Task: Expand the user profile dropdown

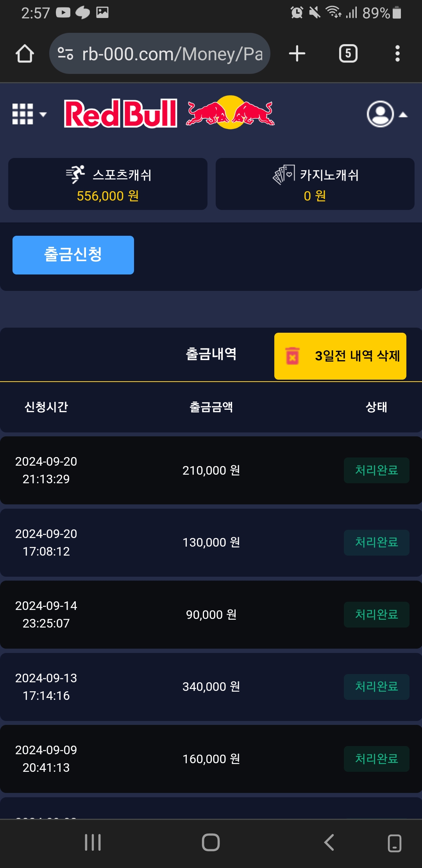Action: click(x=386, y=114)
